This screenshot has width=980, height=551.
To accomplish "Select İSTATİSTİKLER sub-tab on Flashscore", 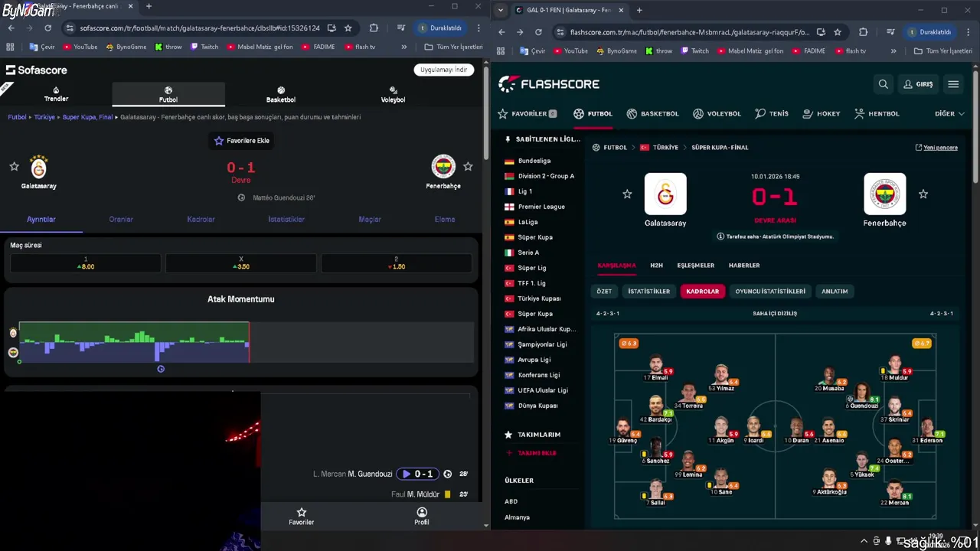I will point(648,292).
